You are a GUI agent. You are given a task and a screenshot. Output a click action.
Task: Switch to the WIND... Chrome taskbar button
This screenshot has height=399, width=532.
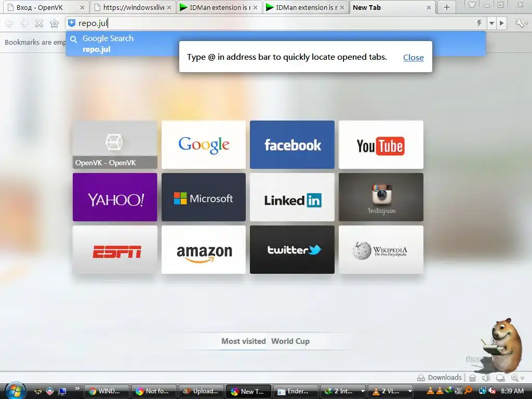tap(107, 391)
